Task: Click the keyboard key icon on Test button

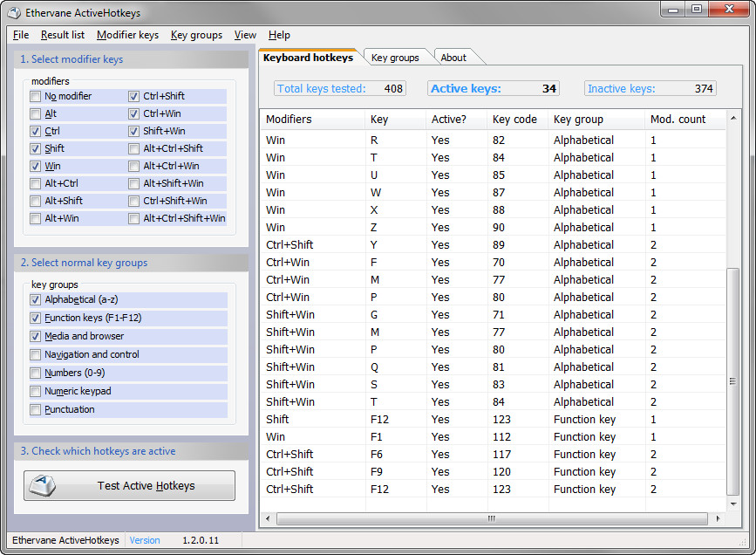Action: (x=42, y=485)
